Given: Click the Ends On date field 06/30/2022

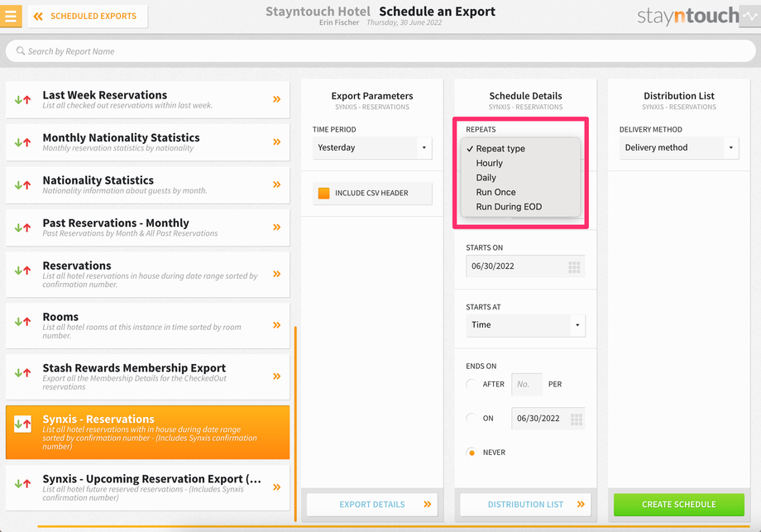Looking at the screenshot, I should pos(548,419).
